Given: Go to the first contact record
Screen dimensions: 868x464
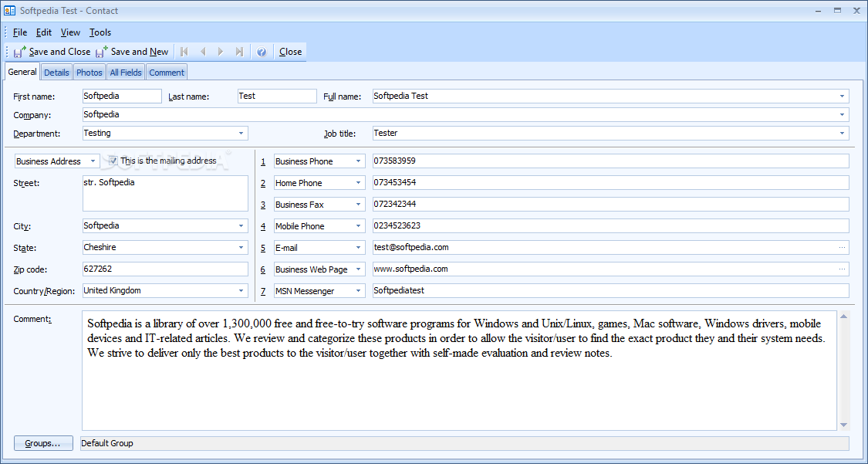Looking at the screenshot, I should tap(184, 52).
